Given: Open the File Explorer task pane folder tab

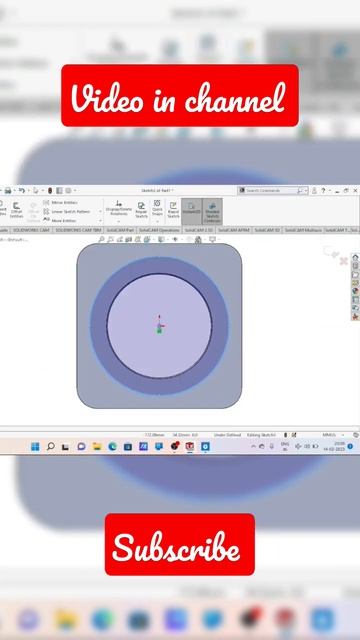Looking at the screenshot, I should 355,274.
